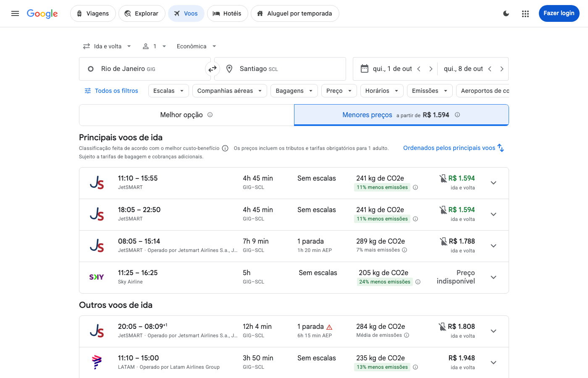Expand details of LATAM 11:10 flight
The image size is (588, 378).
493,362
